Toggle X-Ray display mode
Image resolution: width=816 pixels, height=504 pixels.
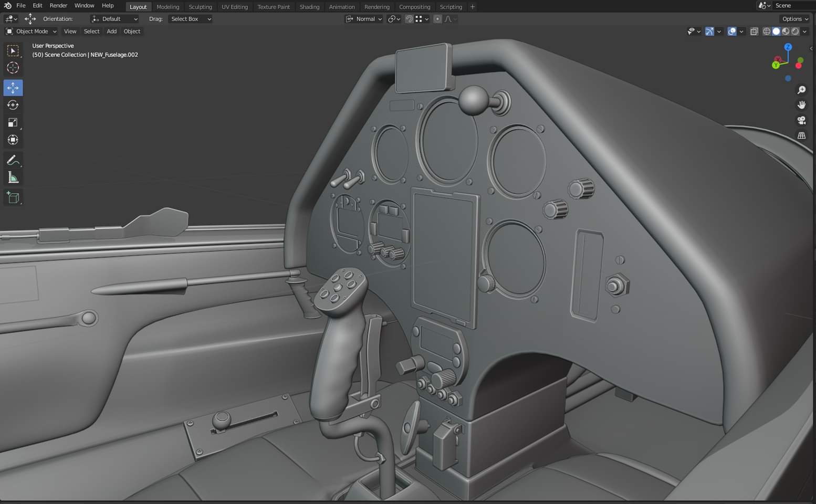(754, 31)
